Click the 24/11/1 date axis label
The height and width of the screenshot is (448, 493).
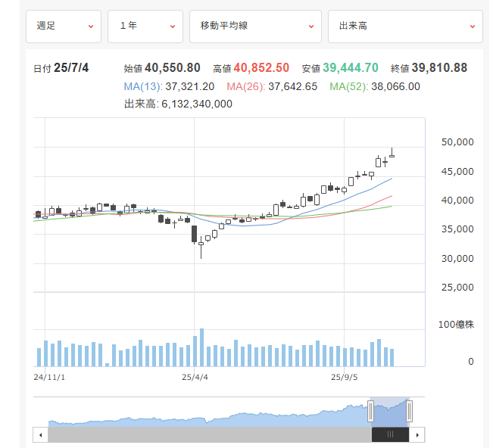tap(49, 375)
